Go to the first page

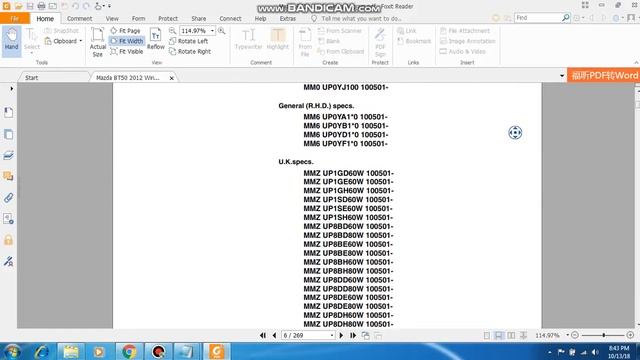pyautogui.click(x=263, y=336)
